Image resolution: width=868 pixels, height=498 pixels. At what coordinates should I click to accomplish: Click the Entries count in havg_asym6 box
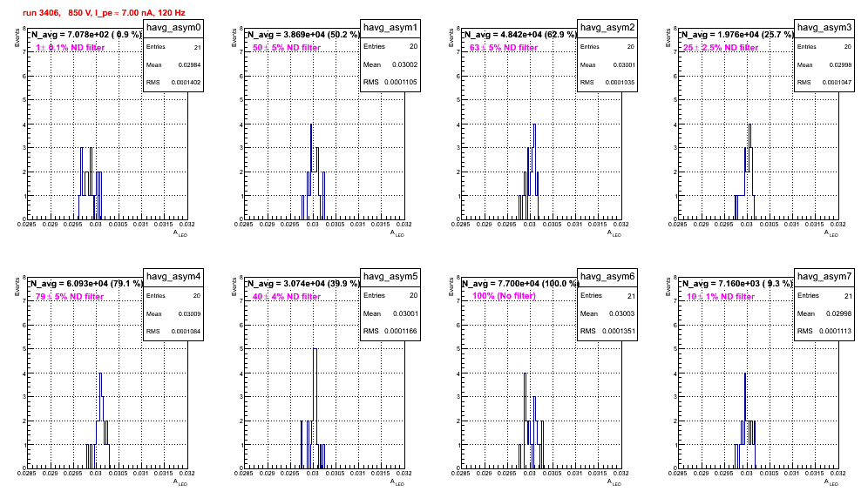[631, 296]
